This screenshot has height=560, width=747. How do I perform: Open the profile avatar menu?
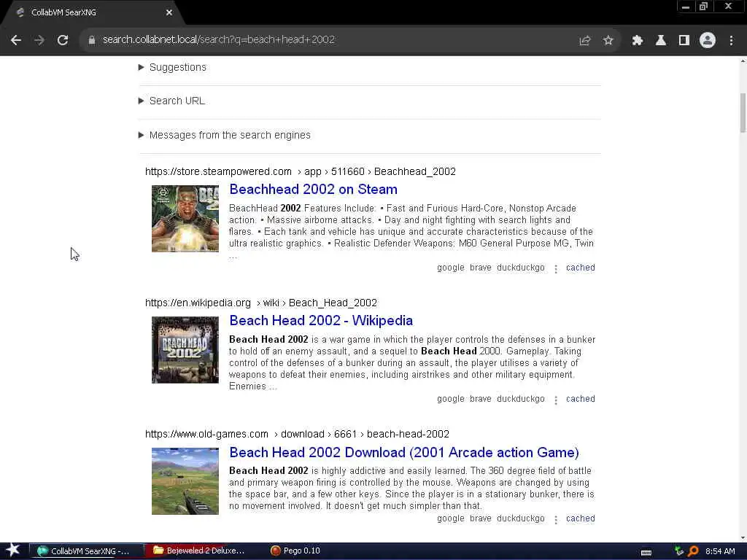tap(708, 40)
